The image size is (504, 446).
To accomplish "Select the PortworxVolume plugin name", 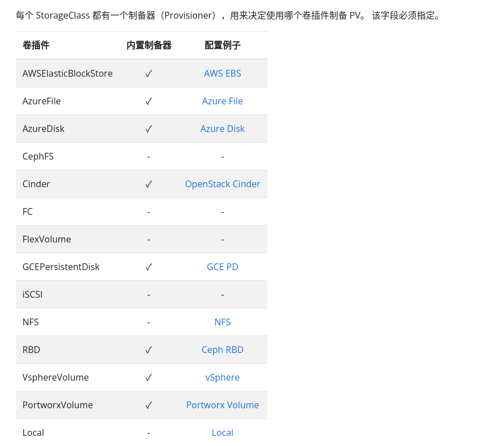I will [x=58, y=405].
